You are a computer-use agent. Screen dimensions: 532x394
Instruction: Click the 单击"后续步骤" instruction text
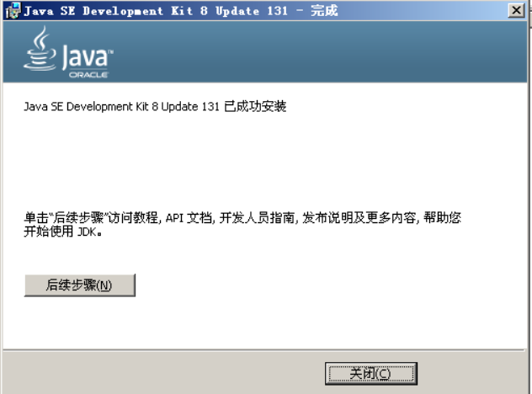pos(66,217)
